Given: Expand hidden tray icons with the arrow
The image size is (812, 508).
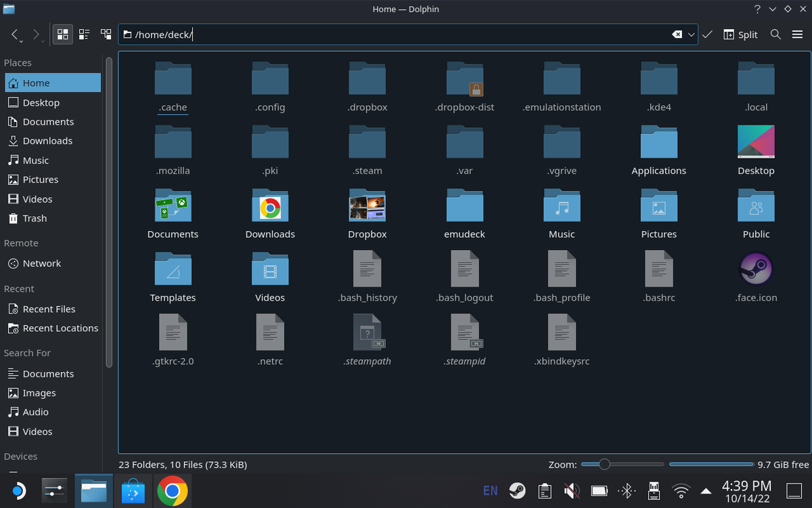Looking at the screenshot, I should pos(706,490).
